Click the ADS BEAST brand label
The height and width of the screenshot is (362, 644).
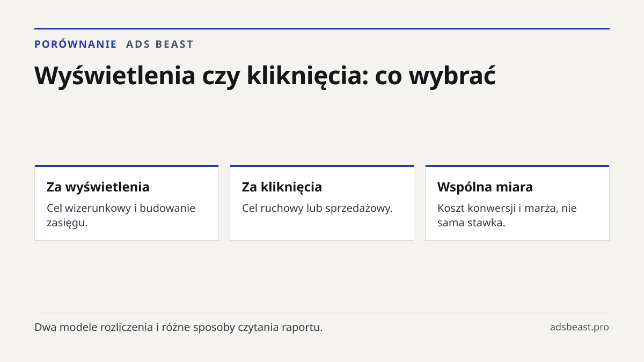[160, 45]
